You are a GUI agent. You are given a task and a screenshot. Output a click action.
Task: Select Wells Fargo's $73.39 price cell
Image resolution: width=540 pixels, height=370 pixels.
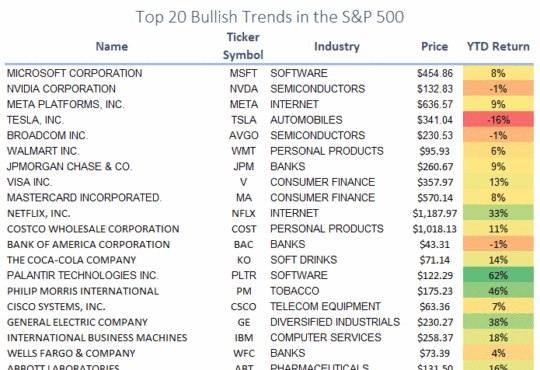click(435, 353)
